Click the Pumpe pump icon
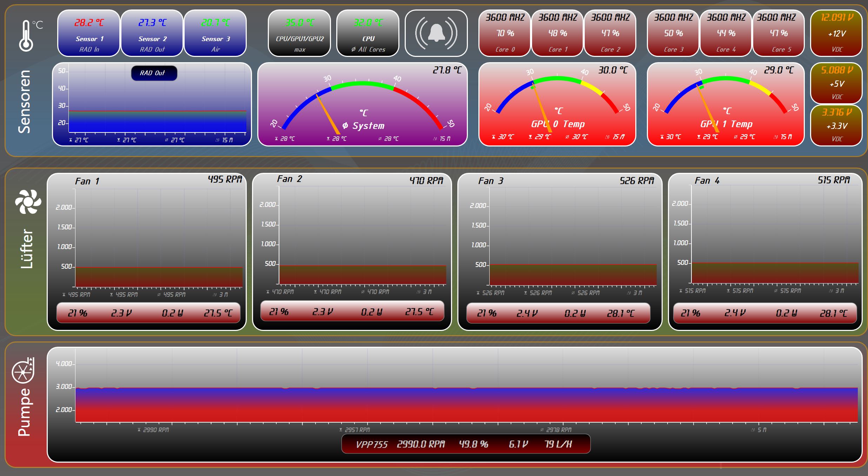The height and width of the screenshot is (476, 868). (23, 371)
